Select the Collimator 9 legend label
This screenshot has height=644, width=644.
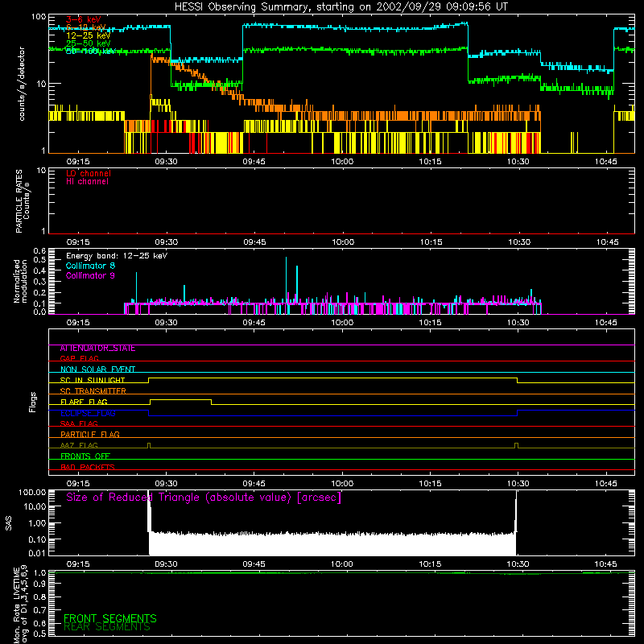(x=90, y=275)
